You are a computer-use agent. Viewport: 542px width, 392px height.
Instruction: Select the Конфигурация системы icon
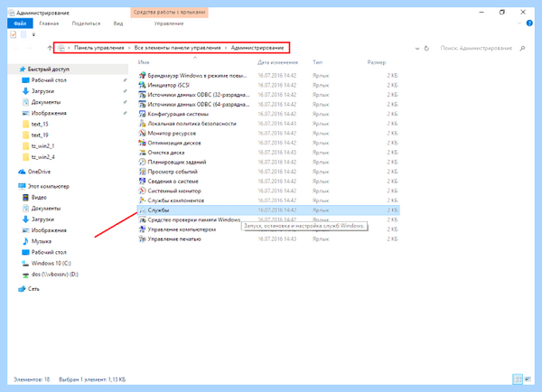coord(142,114)
